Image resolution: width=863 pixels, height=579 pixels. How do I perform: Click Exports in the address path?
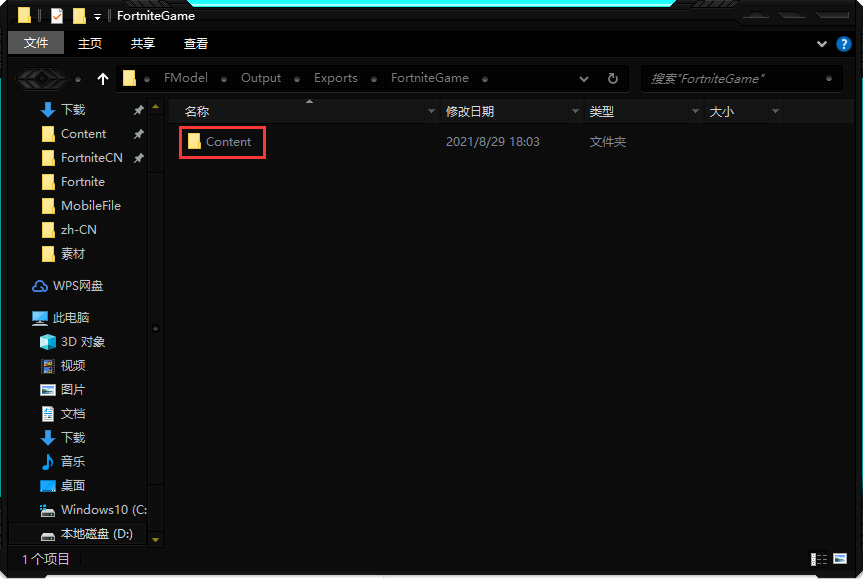(x=336, y=78)
